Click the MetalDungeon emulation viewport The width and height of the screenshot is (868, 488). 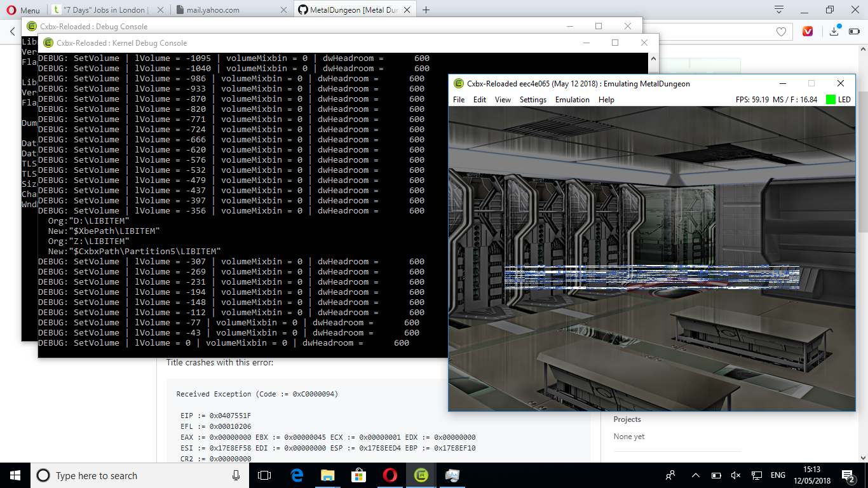point(651,258)
